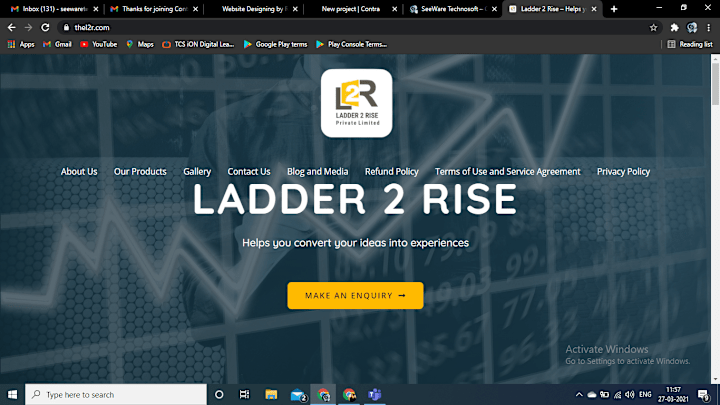Image resolution: width=720 pixels, height=405 pixels.
Task: Open the Apps bookmark
Action: point(21,45)
